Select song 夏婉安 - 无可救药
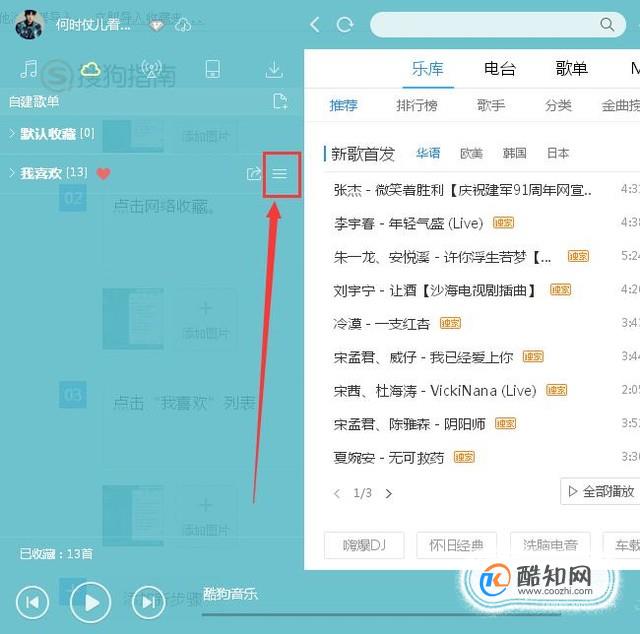This screenshot has width=640, height=634. [388, 458]
